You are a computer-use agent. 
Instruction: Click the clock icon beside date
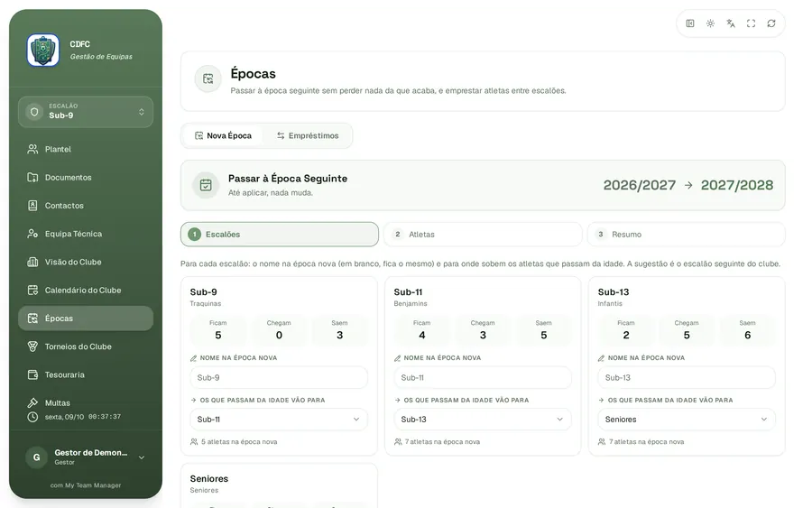pos(32,417)
